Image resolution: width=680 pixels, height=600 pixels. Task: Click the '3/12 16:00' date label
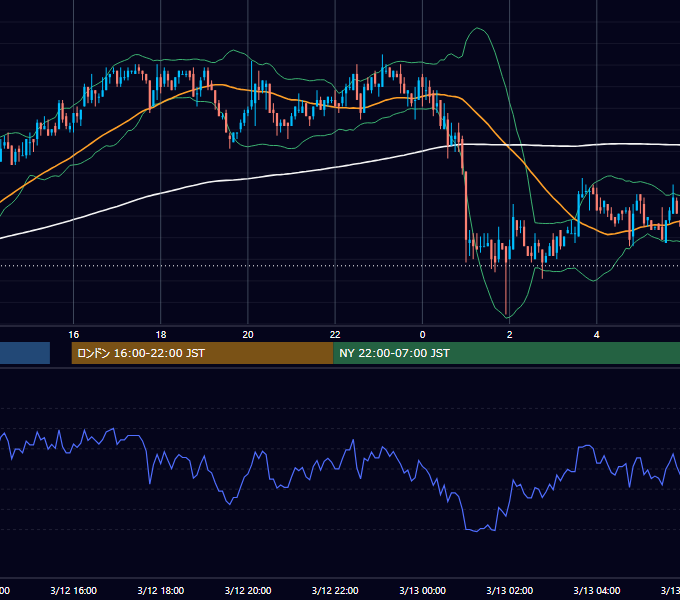coord(74,590)
